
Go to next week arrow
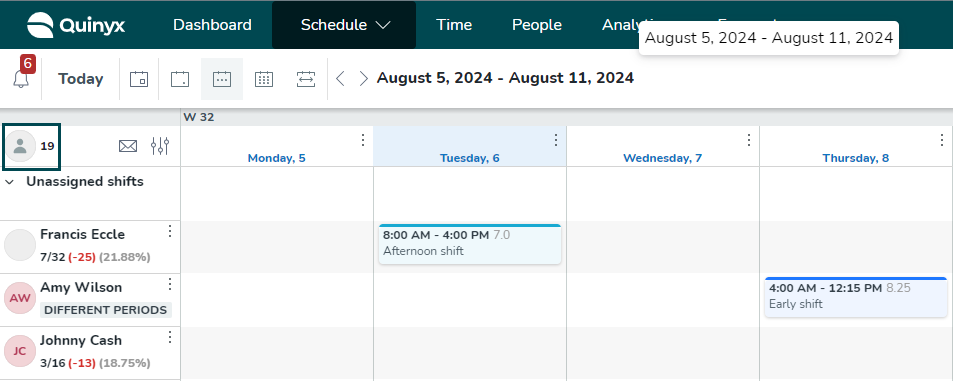[x=363, y=78]
